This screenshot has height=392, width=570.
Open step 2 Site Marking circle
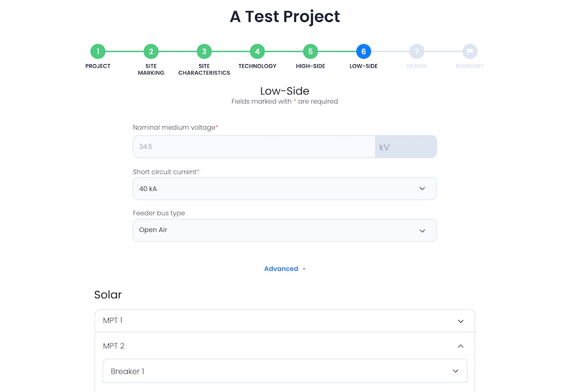click(x=151, y=51)
